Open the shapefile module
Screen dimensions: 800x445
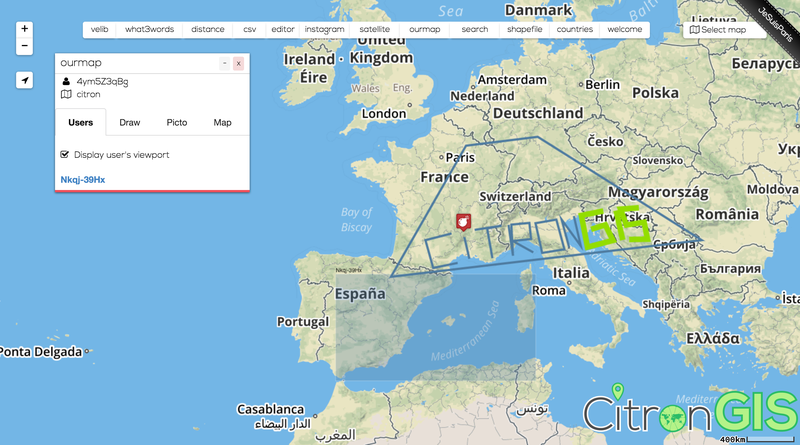coord(524,30)
